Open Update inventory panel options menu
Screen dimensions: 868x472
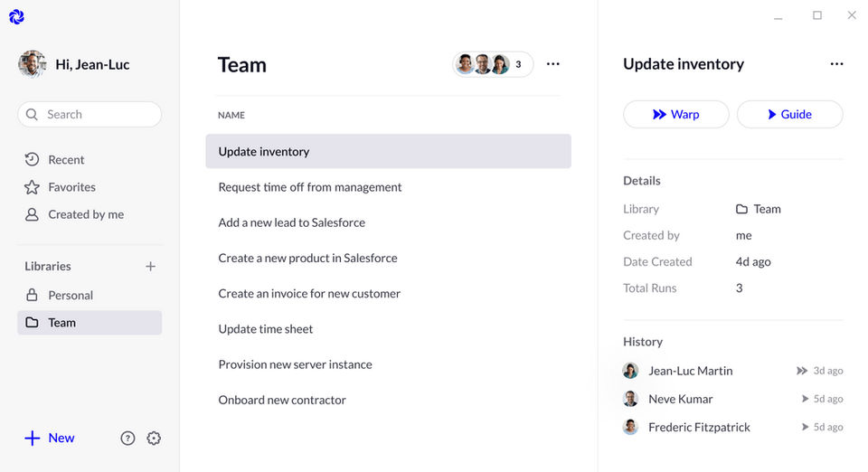pos(836,64)
